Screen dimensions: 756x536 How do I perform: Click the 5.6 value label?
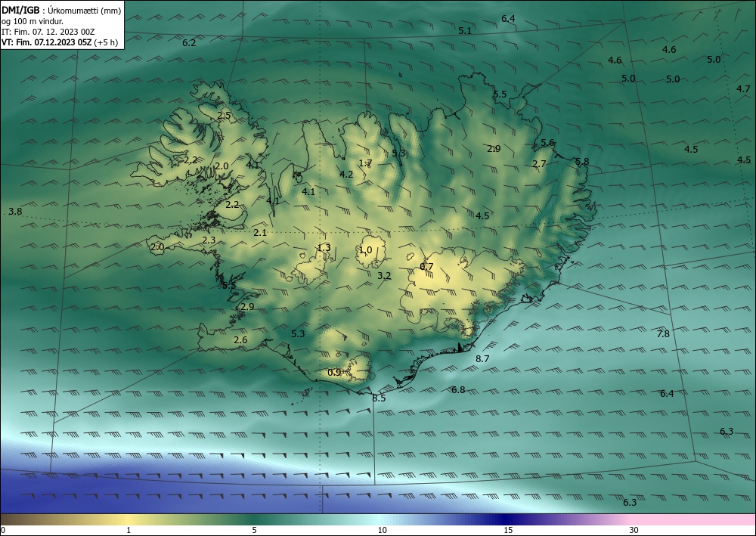tap(547, 143)
